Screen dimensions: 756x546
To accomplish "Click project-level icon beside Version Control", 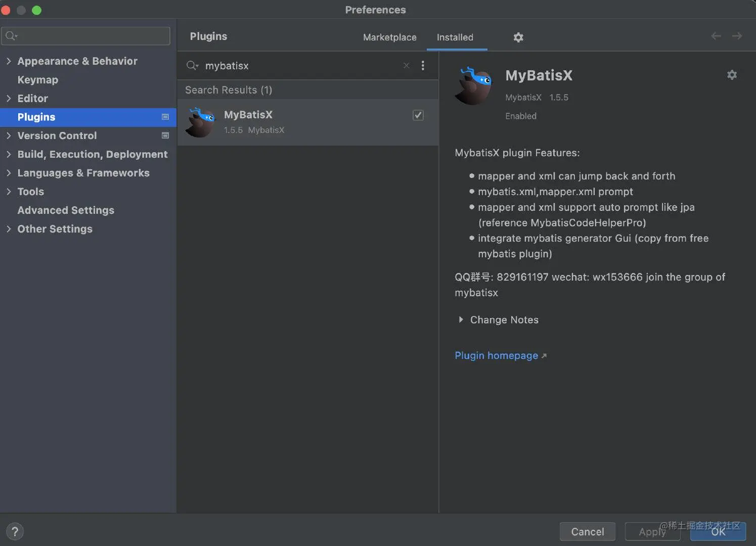I will (165, 135).
